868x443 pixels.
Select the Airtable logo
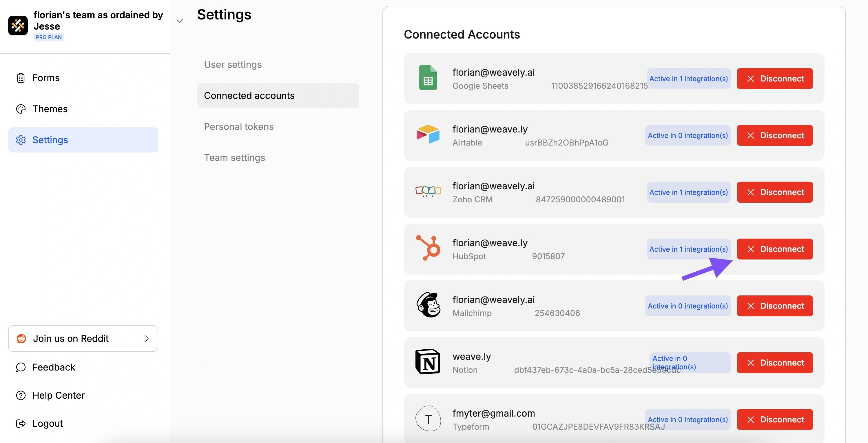click(428, 135)
